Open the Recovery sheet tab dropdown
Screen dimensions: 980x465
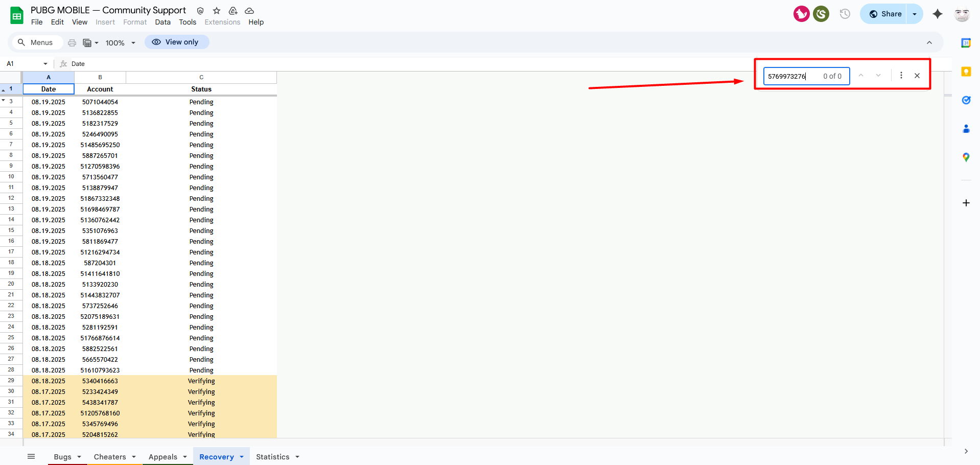(x=242, y=457)
